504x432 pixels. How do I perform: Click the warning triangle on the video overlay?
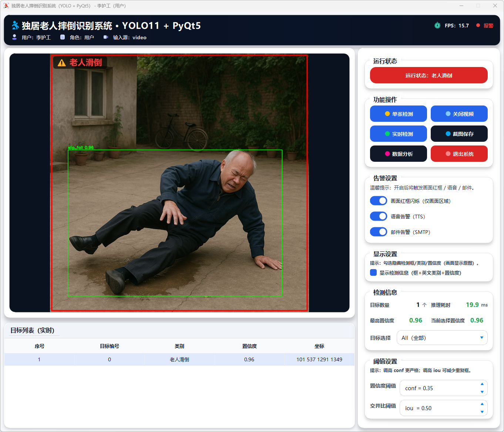pyautogui.click(x=62, y=63)
